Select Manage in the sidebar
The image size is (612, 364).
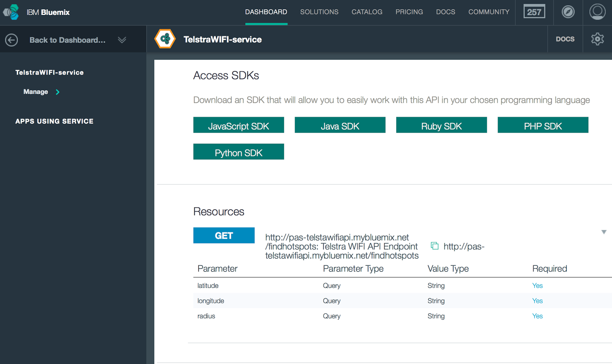coord(36,92)
